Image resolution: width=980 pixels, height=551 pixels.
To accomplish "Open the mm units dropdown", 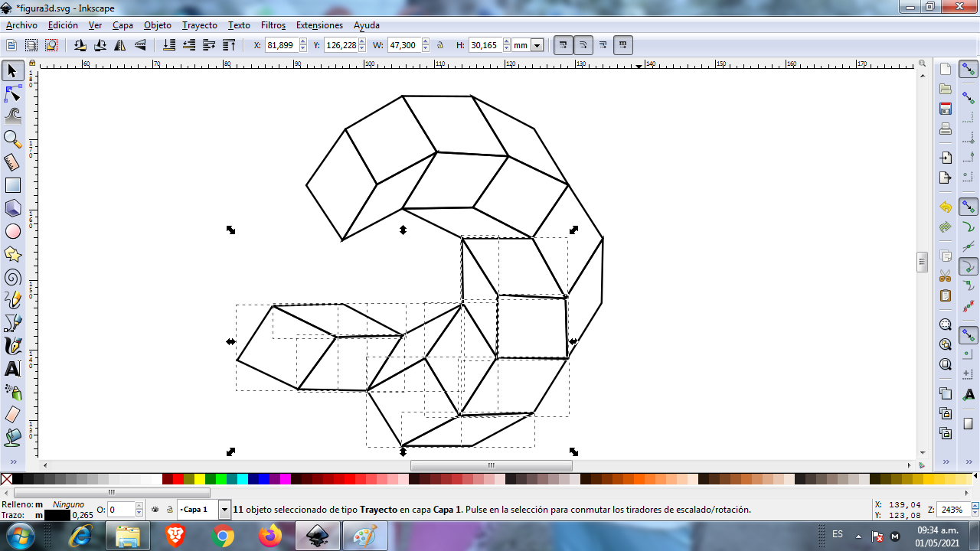I will (x=537, y=45).
